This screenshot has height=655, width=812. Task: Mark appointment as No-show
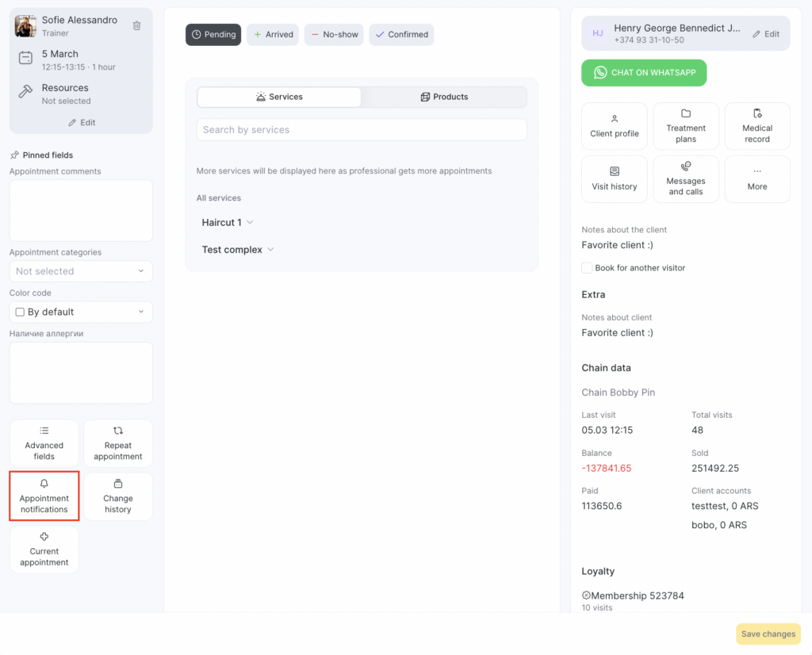pyautogui.click(x=334, y=35)
